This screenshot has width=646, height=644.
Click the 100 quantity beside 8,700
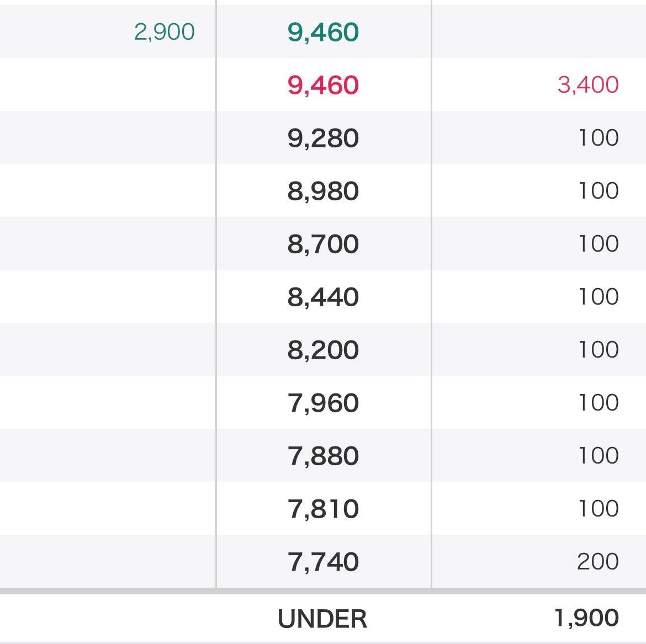(598, 244)
